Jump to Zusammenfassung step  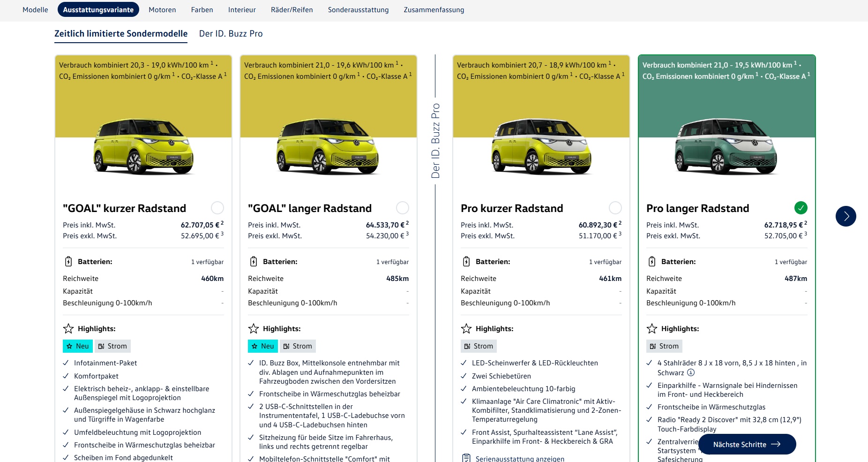pyautogui.click(x=434, y=10)
